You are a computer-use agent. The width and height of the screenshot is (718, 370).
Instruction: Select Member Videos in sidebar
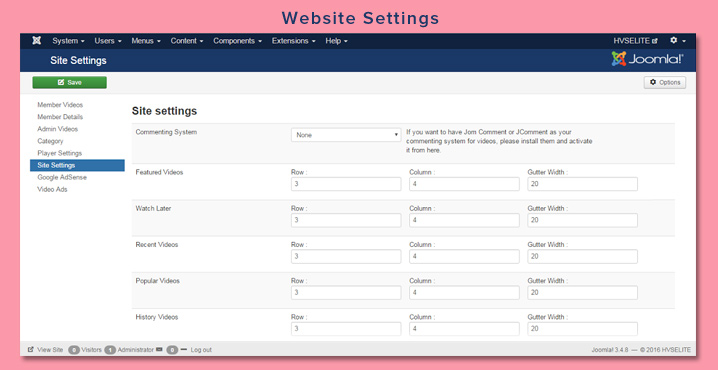click(60, 105)
